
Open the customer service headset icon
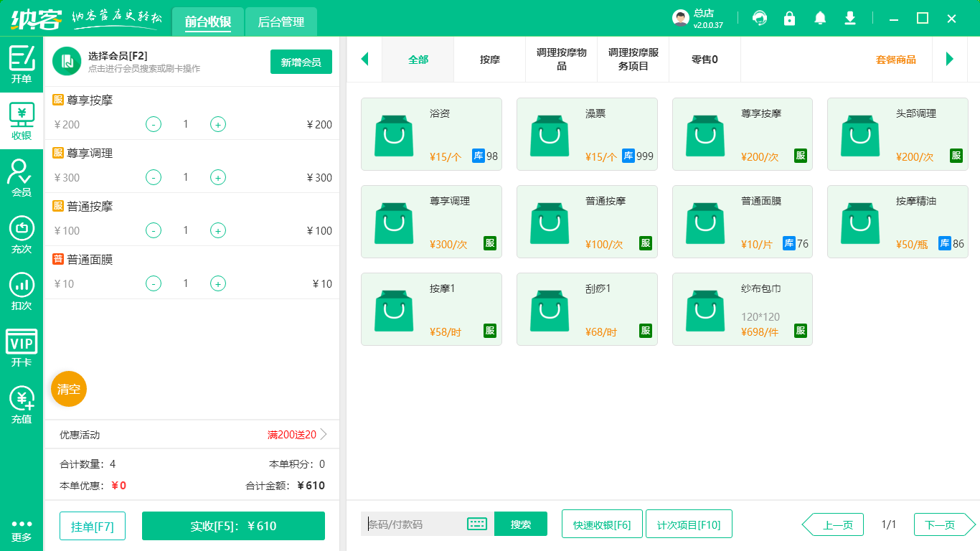(x=759, y=19)
